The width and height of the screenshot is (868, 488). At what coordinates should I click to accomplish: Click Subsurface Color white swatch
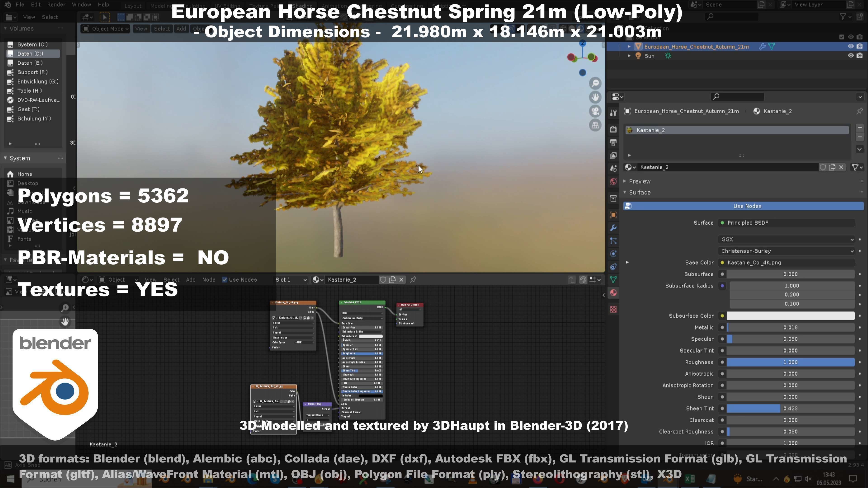790,316
